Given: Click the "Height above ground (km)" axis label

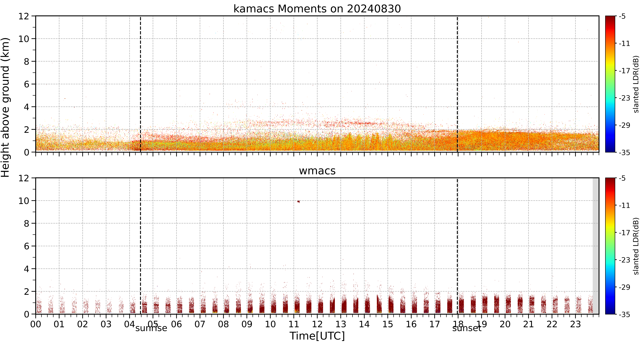Looking at the screenshot, I should (x=5, y=107).
